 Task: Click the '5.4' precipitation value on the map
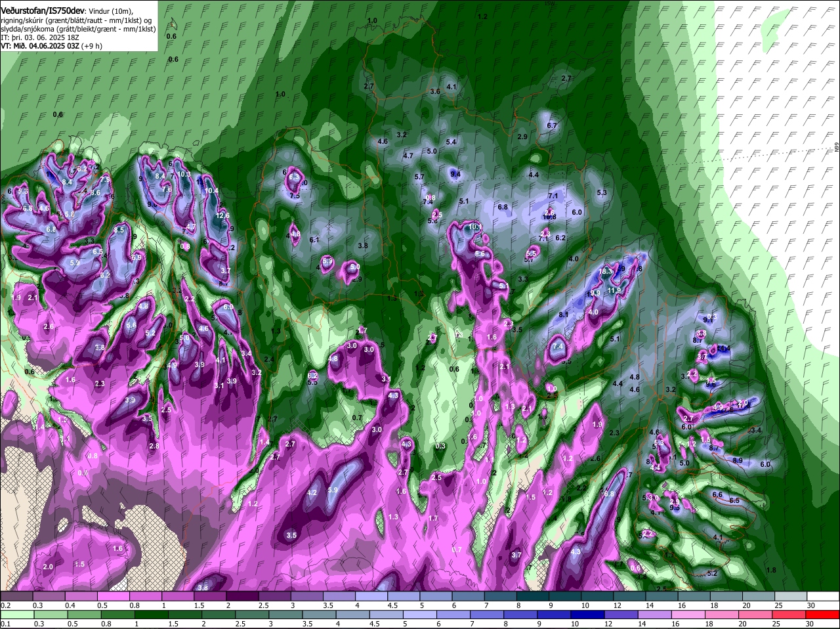pyautogui.click(x=451, y=142)
